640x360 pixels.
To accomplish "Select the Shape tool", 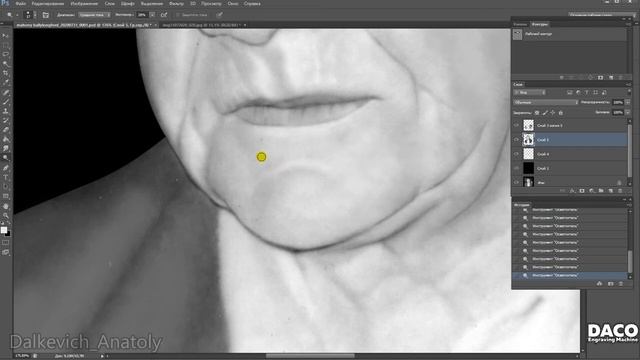I will [x=6, y=196].
